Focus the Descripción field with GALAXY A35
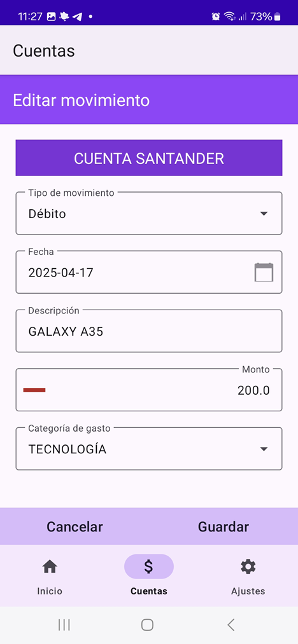Screen dimensions: 298x644 click(149, 331)
